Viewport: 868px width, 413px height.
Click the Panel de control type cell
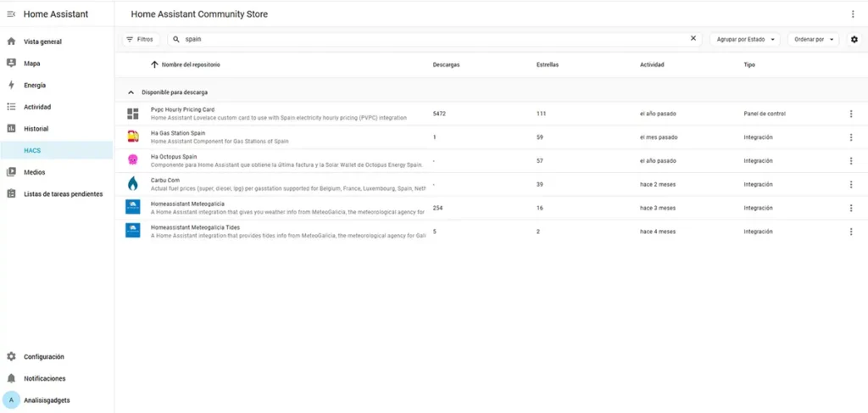765,114
